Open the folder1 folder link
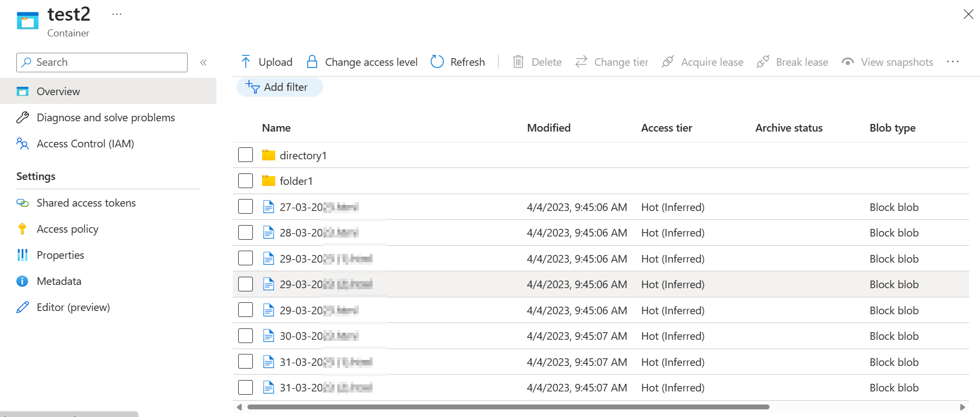The image size is (980, 417). point(296,181)
